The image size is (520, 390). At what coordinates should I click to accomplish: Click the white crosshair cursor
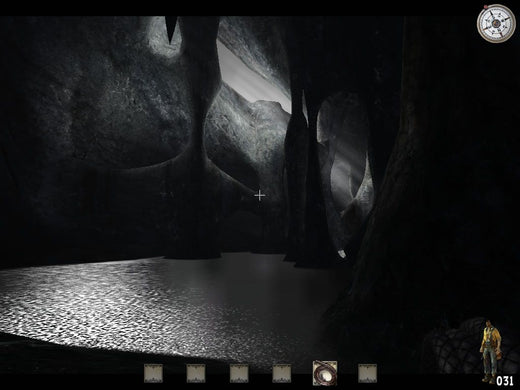260,196
